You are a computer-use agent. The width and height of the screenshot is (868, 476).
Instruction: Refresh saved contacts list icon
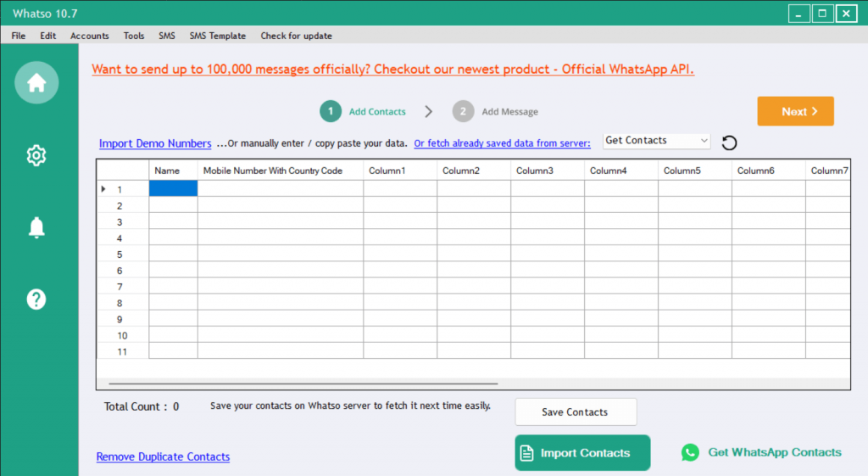pyautogui.click(x=729, y=143)
